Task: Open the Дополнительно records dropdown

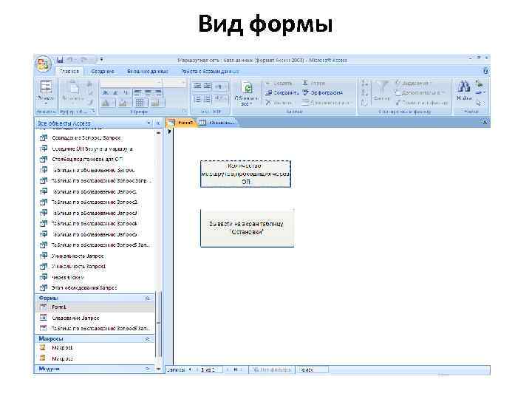Action: [327, 103]
